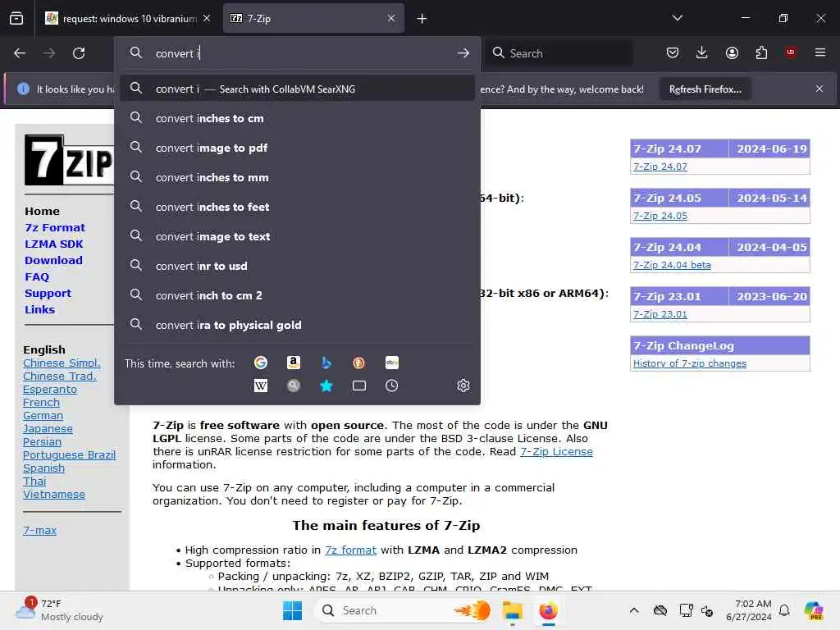Search history with the clock icon

click(x=391, y=386)
